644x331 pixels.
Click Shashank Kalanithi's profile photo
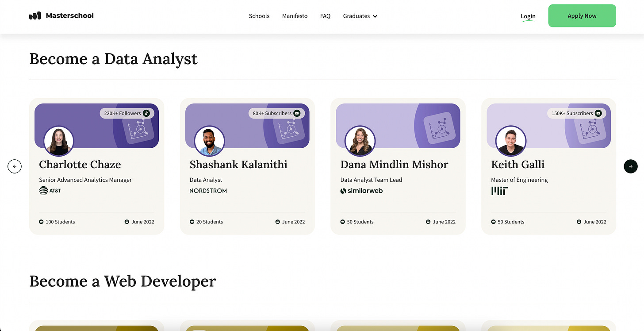coord(210,141)
